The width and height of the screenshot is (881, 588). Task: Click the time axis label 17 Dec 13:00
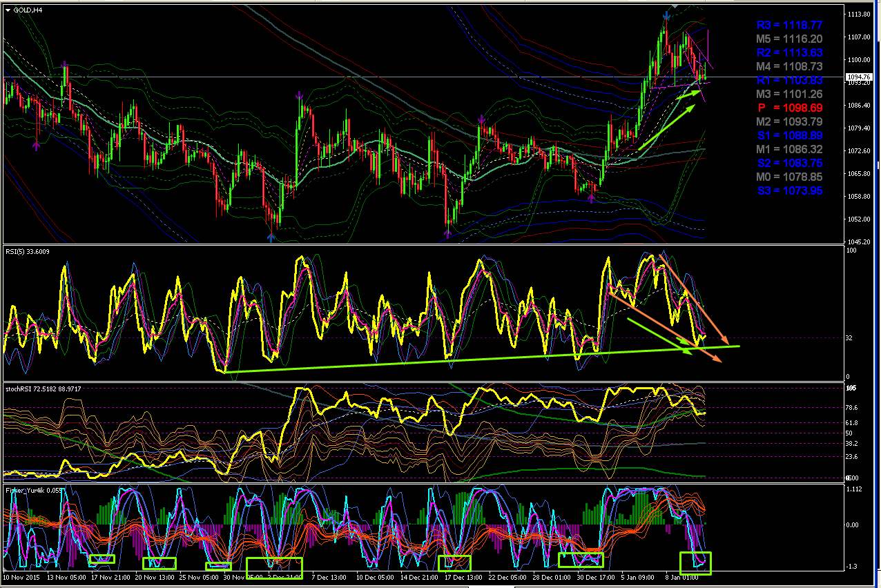coord(463,576)
